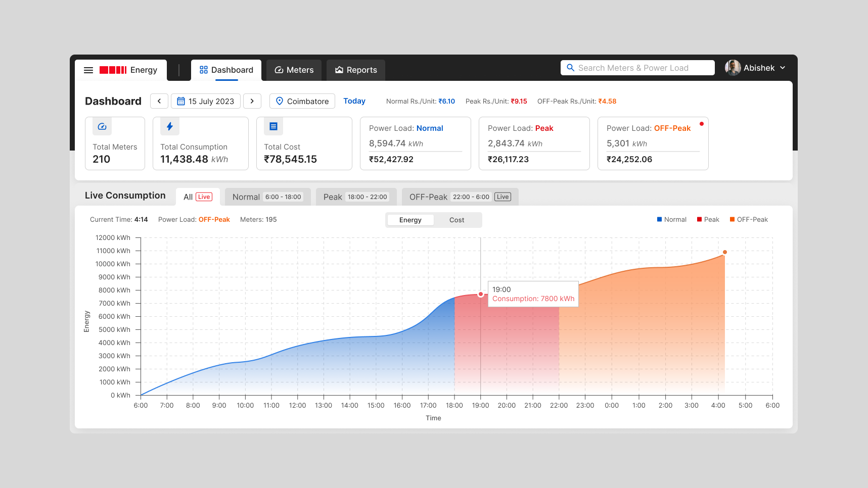Advance to the next date
This screenshot has height=488, width=868.
252,101
